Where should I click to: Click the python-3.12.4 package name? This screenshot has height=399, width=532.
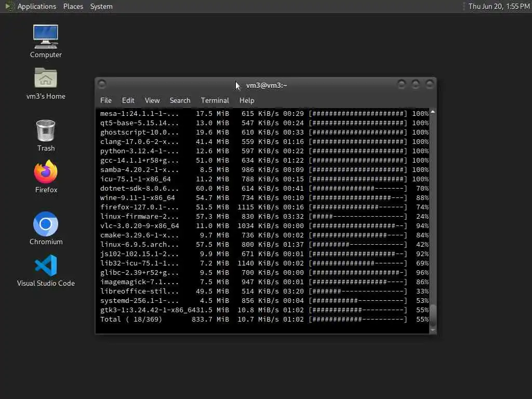(x=139, y=151)
